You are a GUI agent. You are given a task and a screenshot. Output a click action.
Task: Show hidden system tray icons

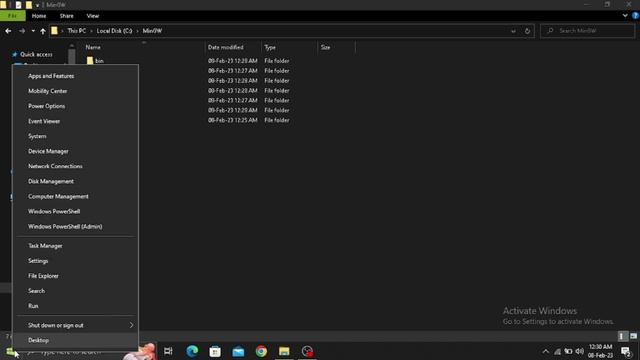click(546, 351)
